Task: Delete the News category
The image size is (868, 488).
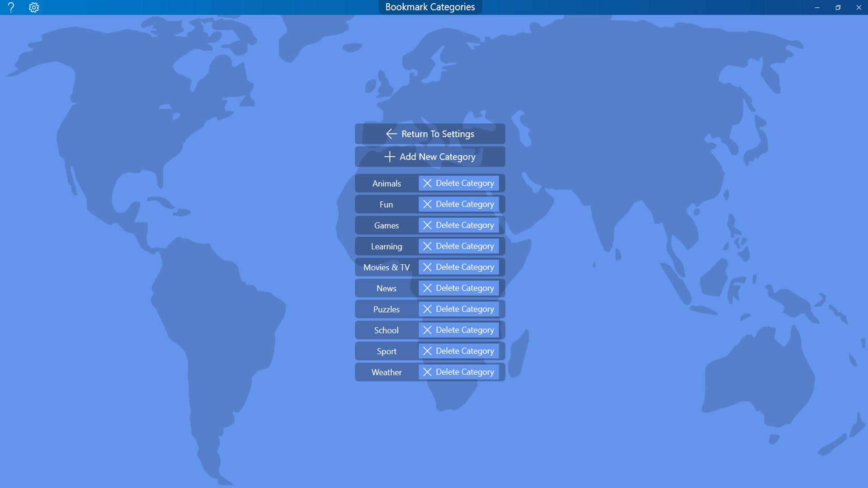Action: [x=458, y=288]
